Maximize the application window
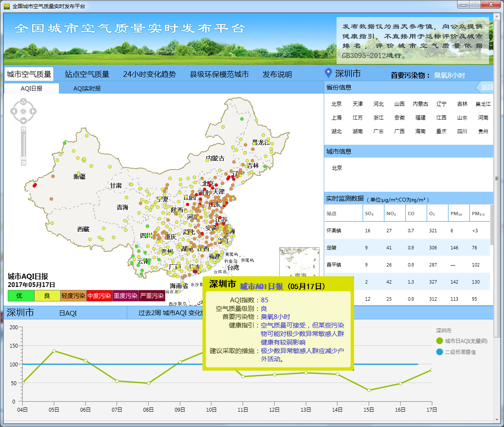Viewport: 504px width, 427px height. [x=475, y=5]
